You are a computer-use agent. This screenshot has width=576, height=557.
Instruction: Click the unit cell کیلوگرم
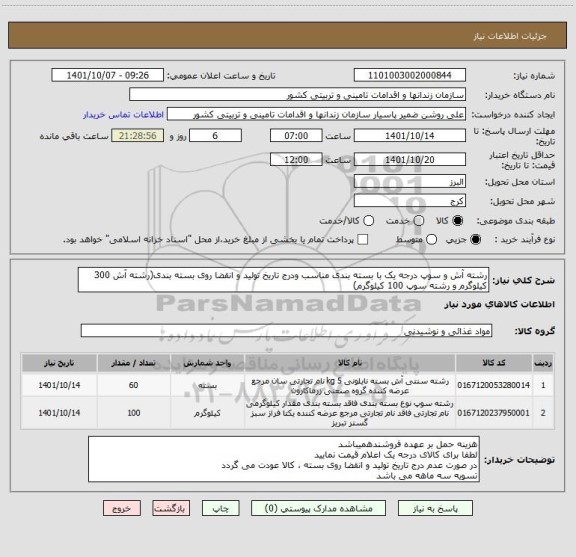tap(207, 413)
